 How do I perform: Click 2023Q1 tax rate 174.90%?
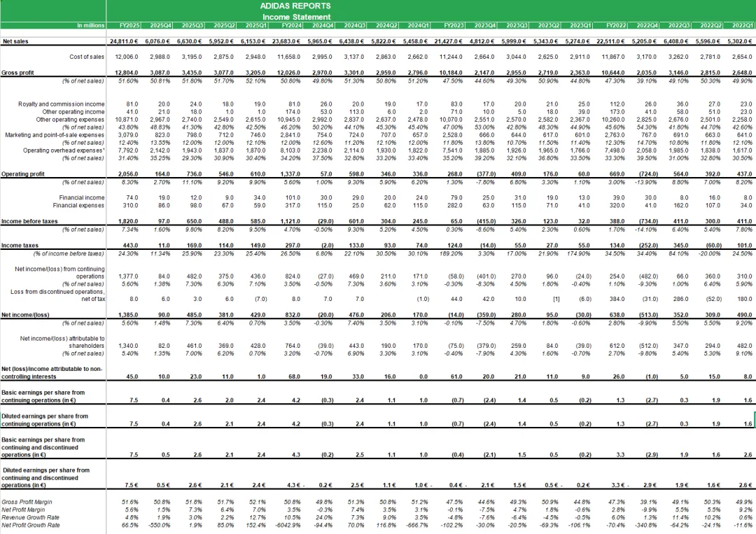point(580,253)
